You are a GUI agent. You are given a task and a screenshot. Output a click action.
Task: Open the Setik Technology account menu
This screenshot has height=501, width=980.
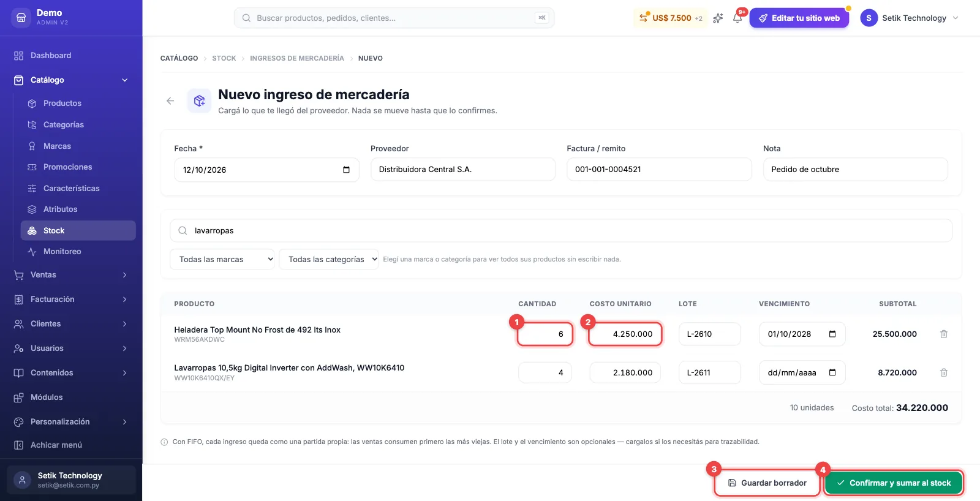click(x=910, y=18)
